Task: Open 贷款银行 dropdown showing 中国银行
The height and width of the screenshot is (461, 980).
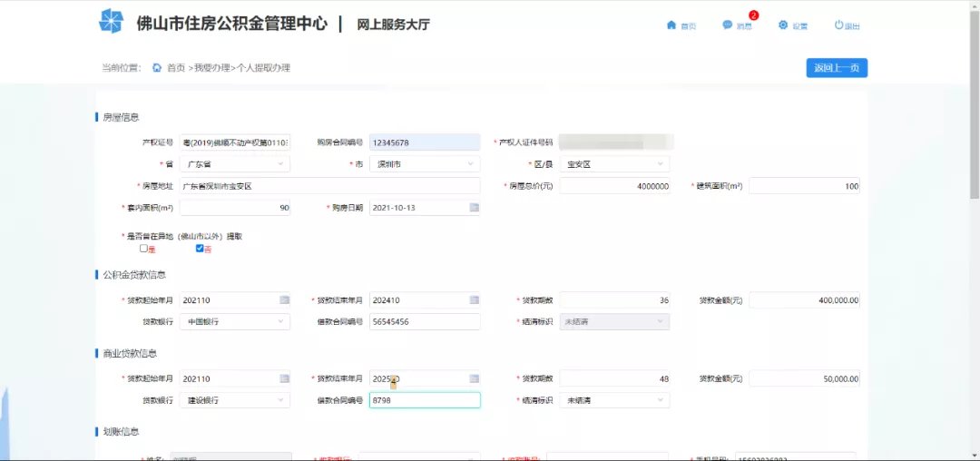Action: [x=234, y=321]
